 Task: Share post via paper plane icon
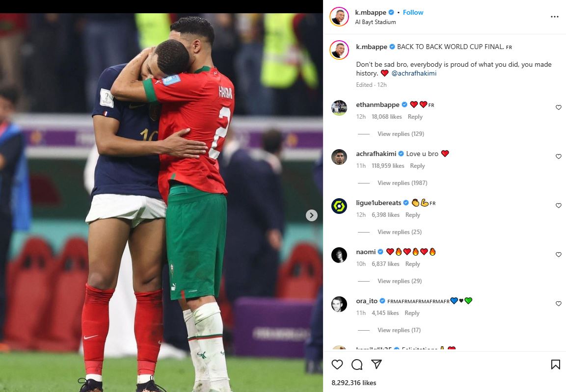click(x=377, y=364)
